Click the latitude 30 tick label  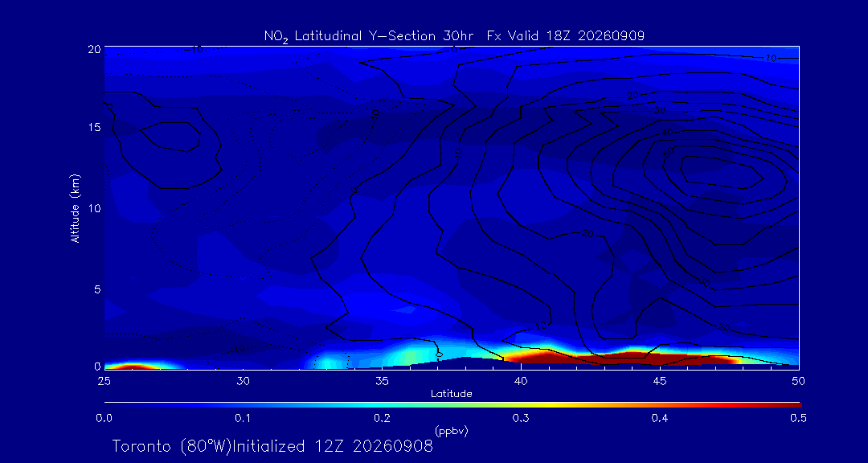coord(243,380)
